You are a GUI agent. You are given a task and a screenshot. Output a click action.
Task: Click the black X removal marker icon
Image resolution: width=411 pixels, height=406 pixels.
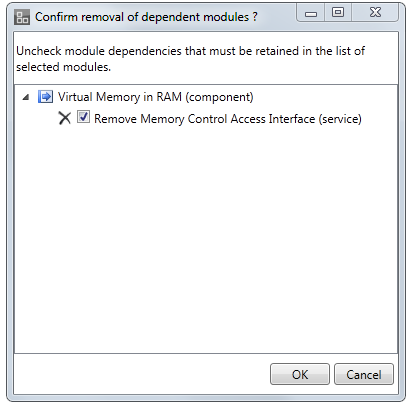coord(65,118)
